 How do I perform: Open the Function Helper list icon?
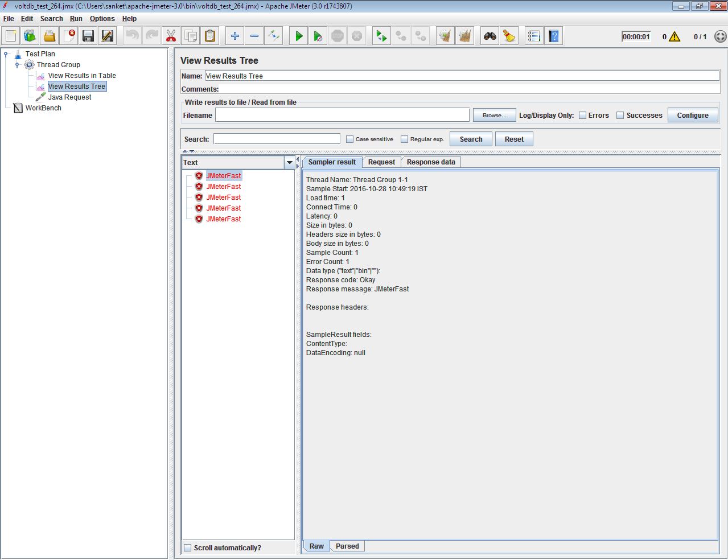coord(534,36)
